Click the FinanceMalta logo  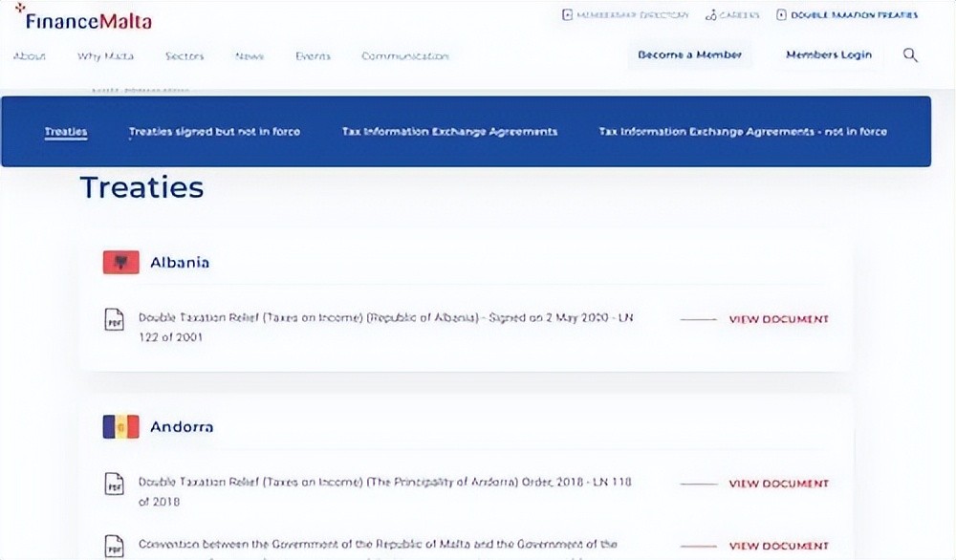pos(83,18)
